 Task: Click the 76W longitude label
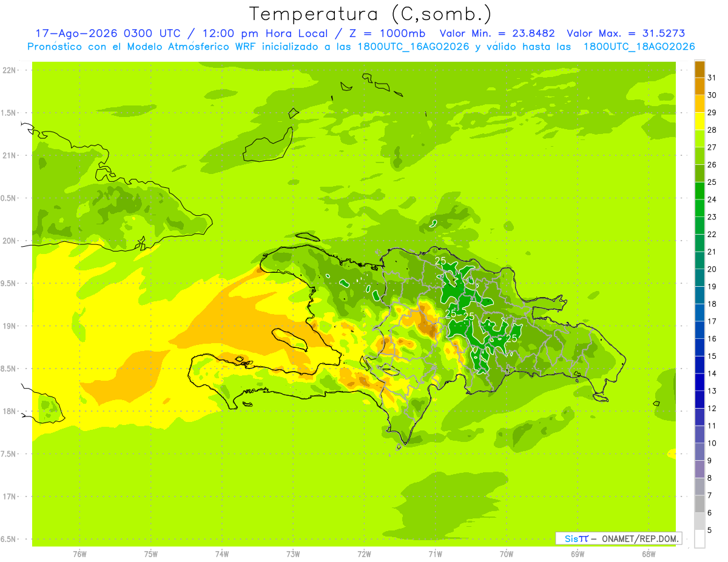click(x=79, y=554)
